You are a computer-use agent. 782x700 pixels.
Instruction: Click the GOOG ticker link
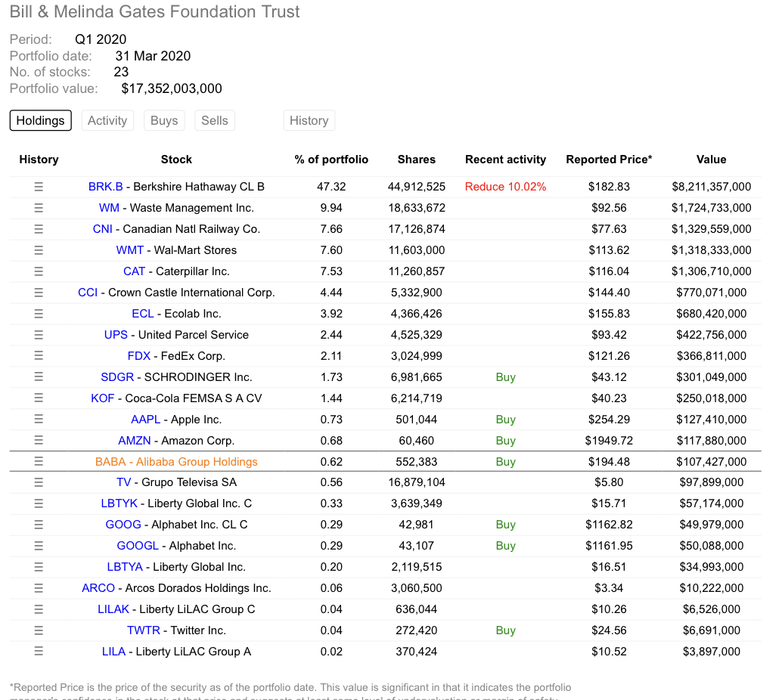pyautogui.click(x=123, y=525)
